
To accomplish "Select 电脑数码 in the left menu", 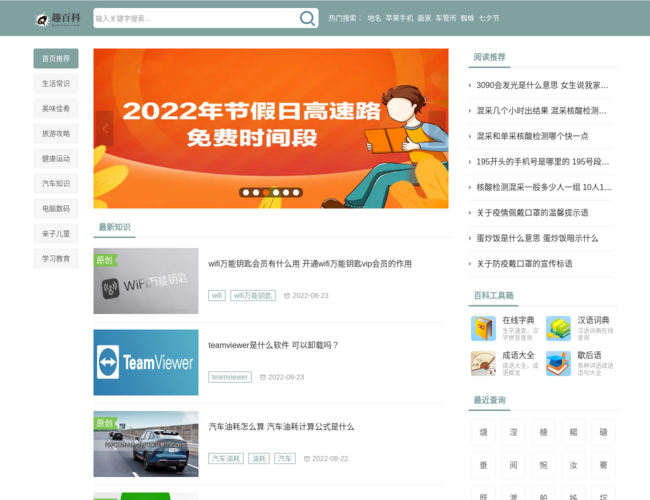I will 56,208.
